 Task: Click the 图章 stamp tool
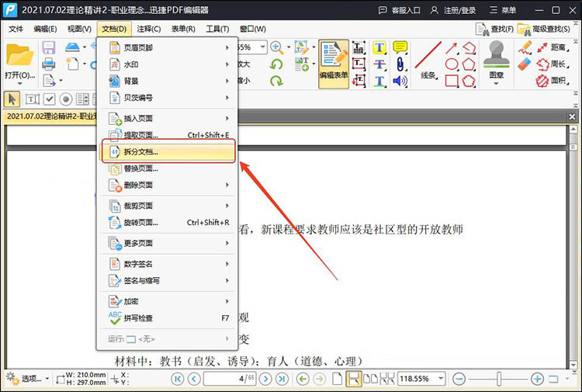497,61
